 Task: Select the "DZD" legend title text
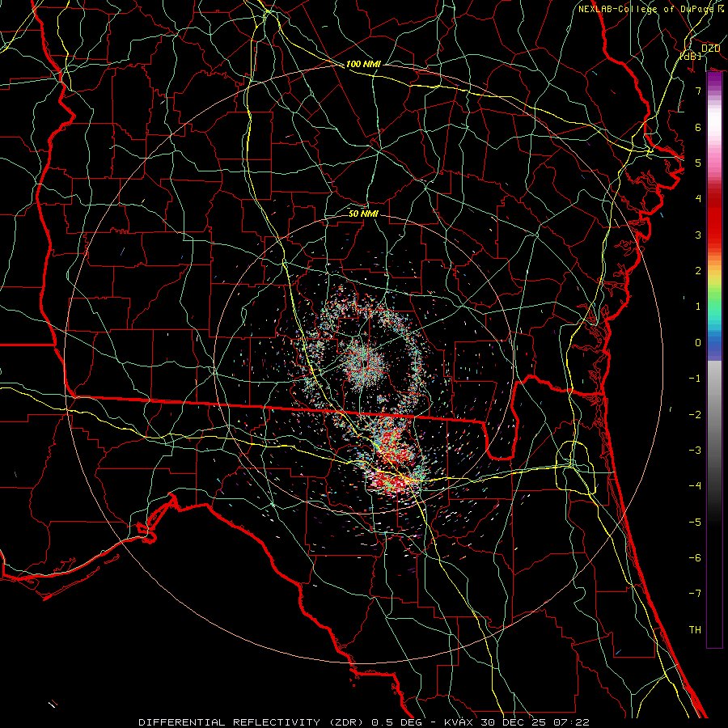710,49
